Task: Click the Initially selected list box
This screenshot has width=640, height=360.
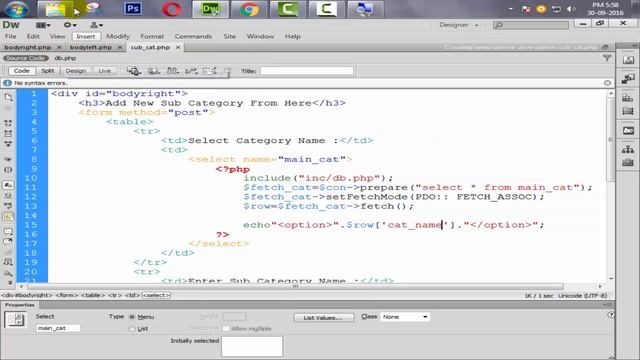Action: pos(252,347)
